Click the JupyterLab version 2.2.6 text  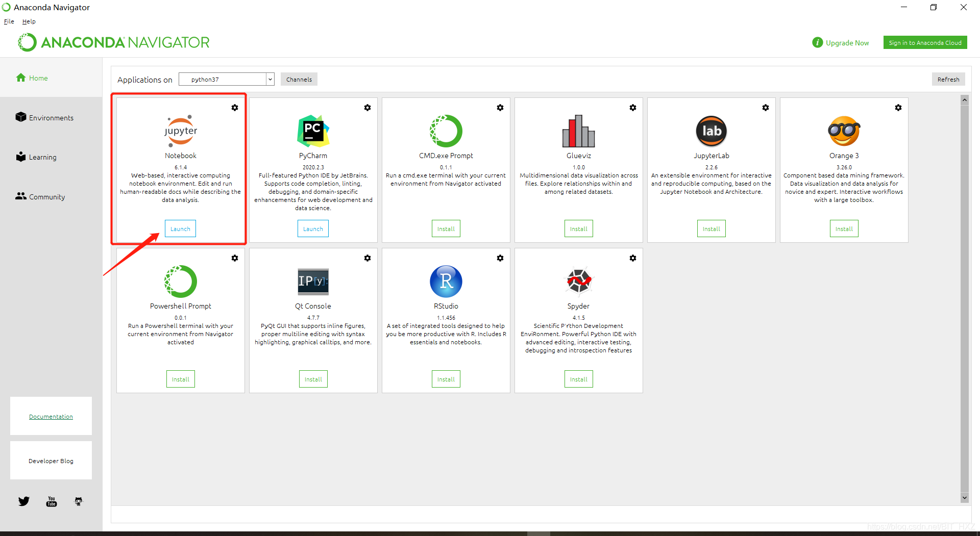[712, 167]
